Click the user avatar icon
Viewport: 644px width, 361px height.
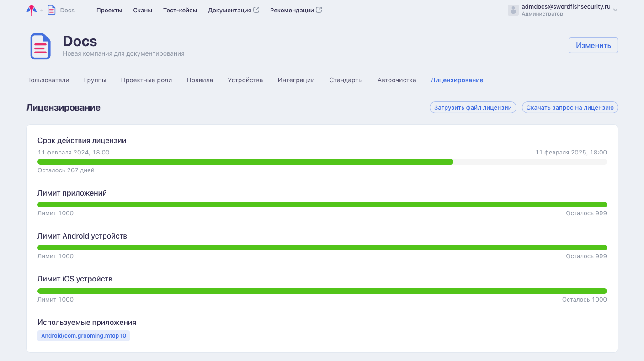[513, 10]
